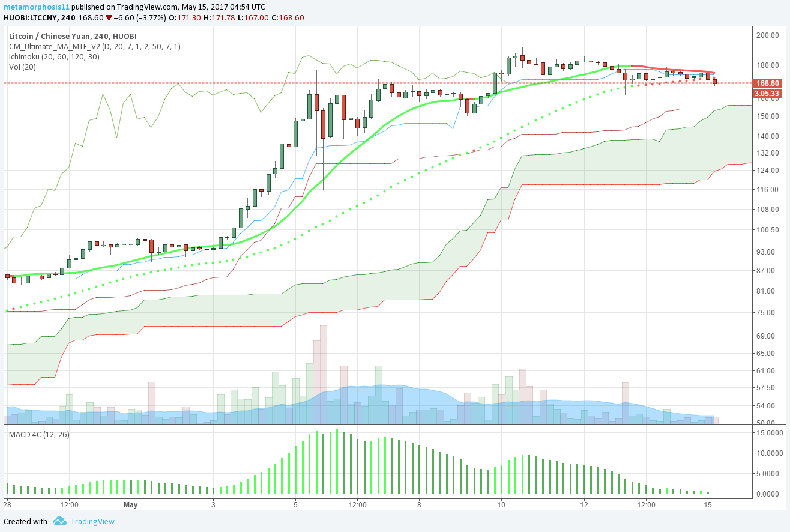
Task: Click the 61.00 price axis label
Action: click(766, 372)
